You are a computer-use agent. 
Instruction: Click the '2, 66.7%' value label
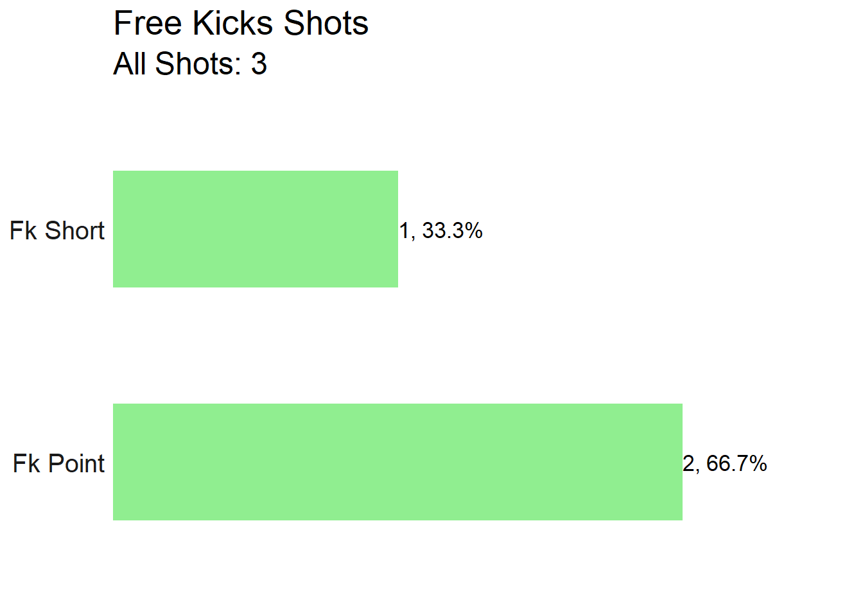[725, 463]
